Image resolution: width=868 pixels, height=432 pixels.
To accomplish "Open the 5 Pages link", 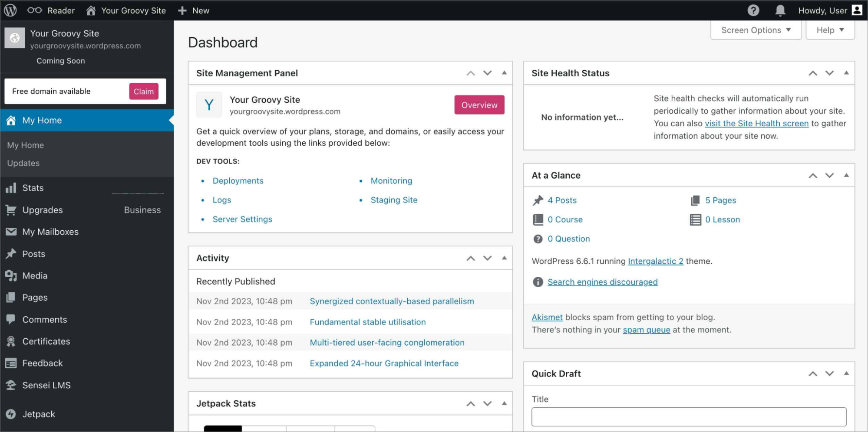I will 720,200.
